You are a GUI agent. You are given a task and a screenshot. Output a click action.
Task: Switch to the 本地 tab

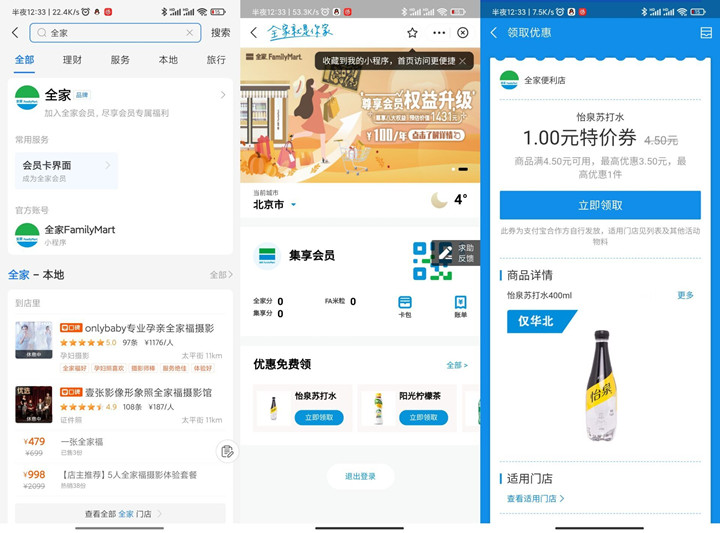click(168, 60)
